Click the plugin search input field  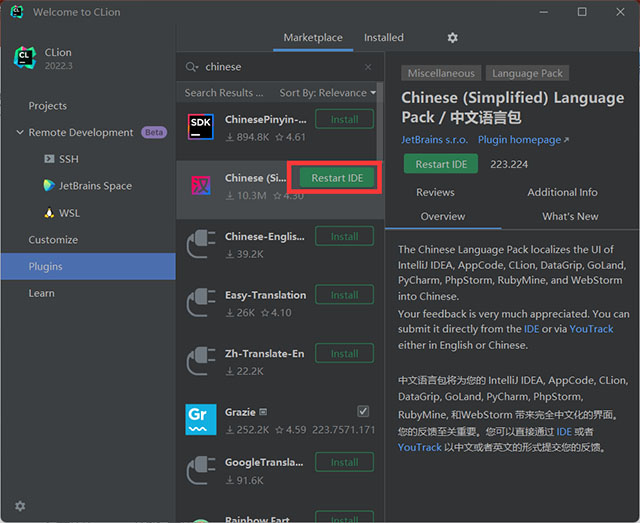coord(280,67)
